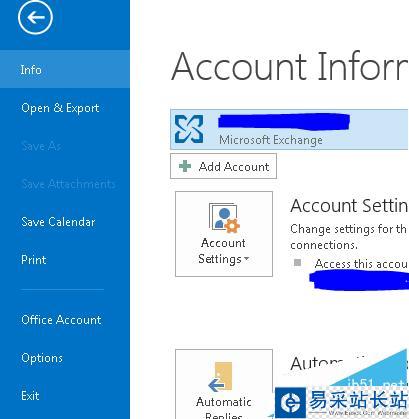409x419 pixels.
Task: Click the gray bullet beside Access this account
Action: pyautogui.click(x=297, y=263)
